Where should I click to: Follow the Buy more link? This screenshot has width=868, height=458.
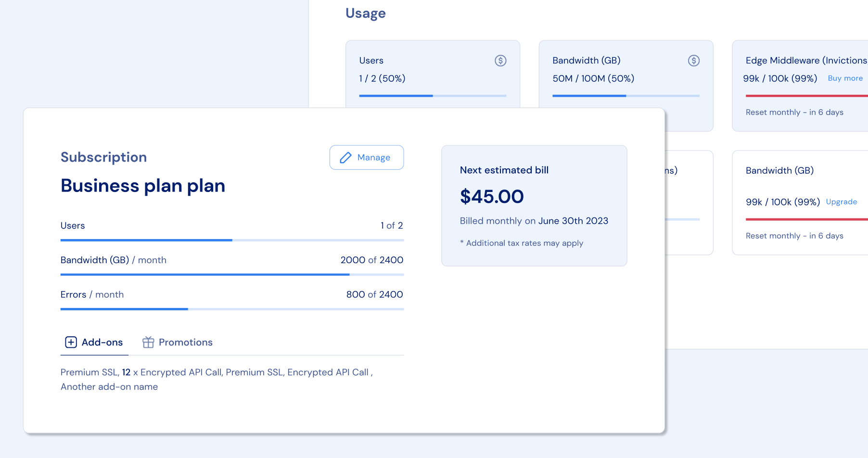(845, 78)
